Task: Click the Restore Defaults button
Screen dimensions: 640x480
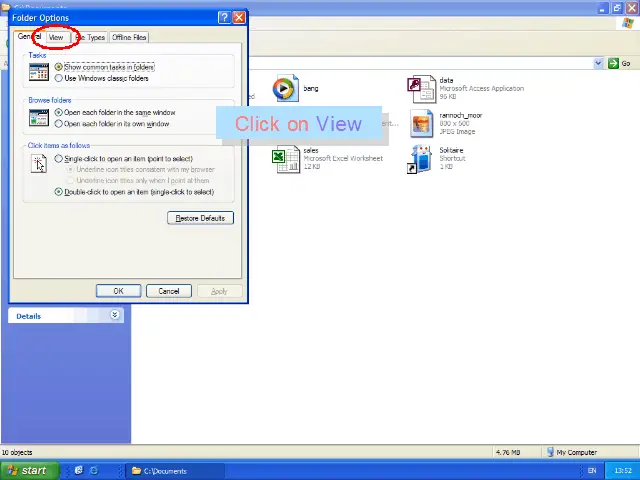Action: (x=200, y=218)
